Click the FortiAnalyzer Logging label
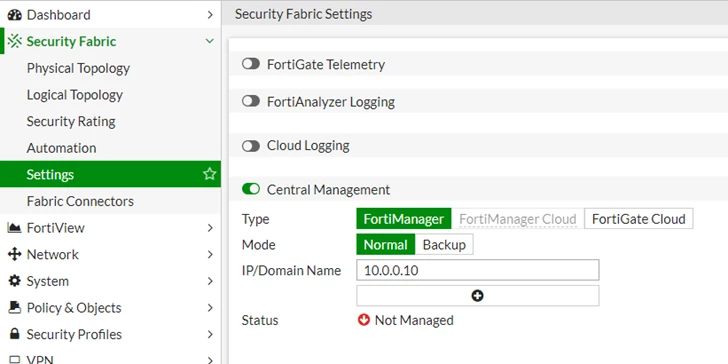Screen dimensions: 728x364 pyautogui.click(x=331, y=101)
